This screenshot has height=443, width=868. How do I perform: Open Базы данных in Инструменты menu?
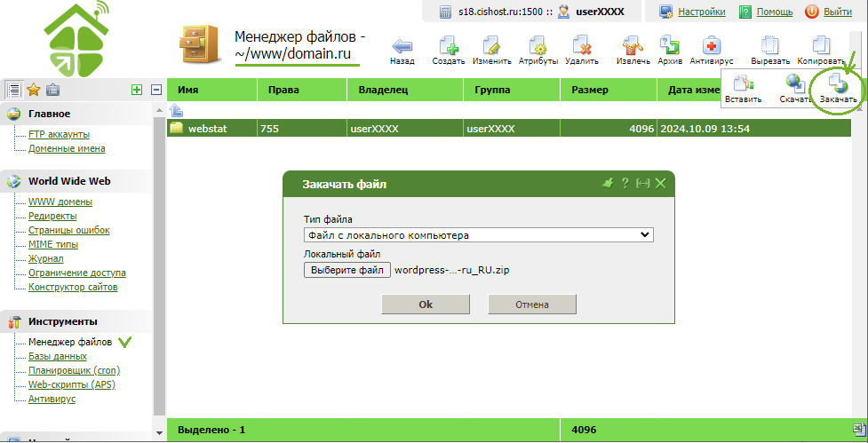[57, 356]
